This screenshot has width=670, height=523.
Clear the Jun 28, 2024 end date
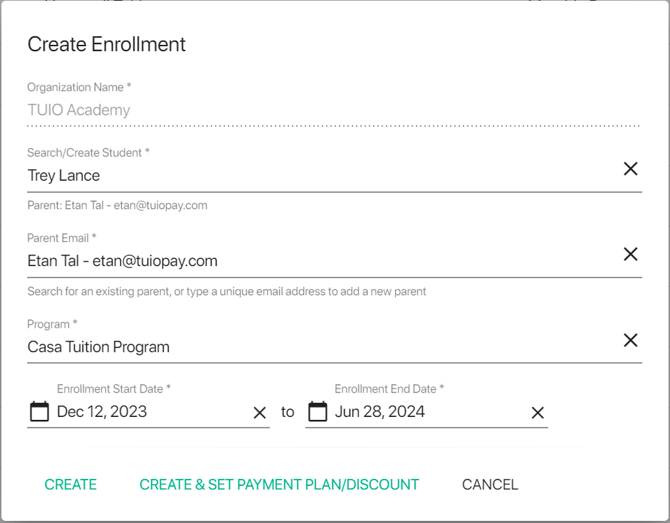[x=538, y=413]
